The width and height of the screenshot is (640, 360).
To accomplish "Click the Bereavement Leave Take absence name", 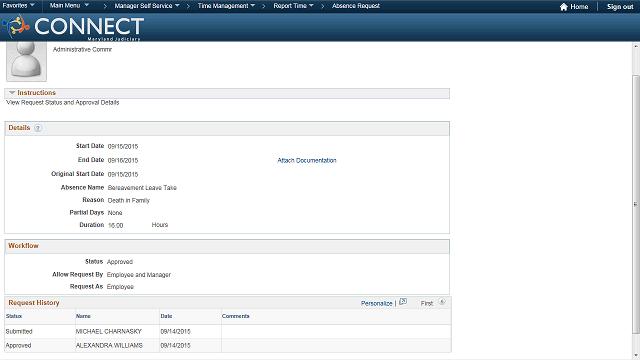I will click(x=142, y=188).
